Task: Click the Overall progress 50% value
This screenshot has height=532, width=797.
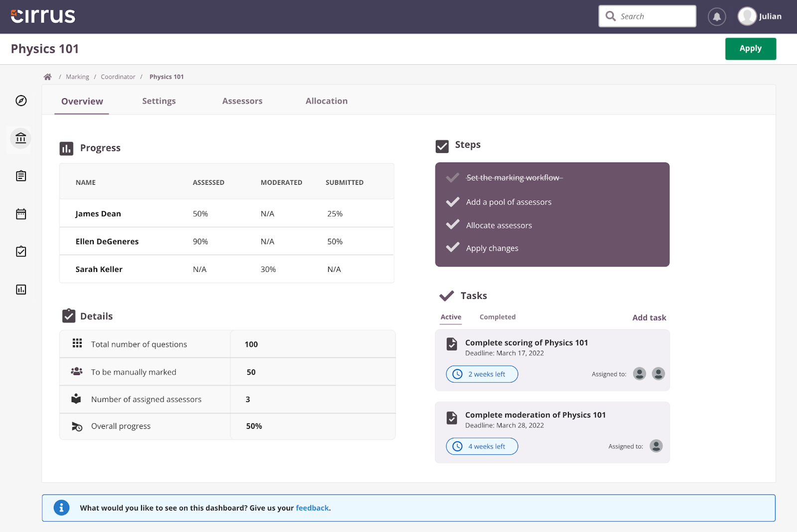Action: (x=254, y=426)
